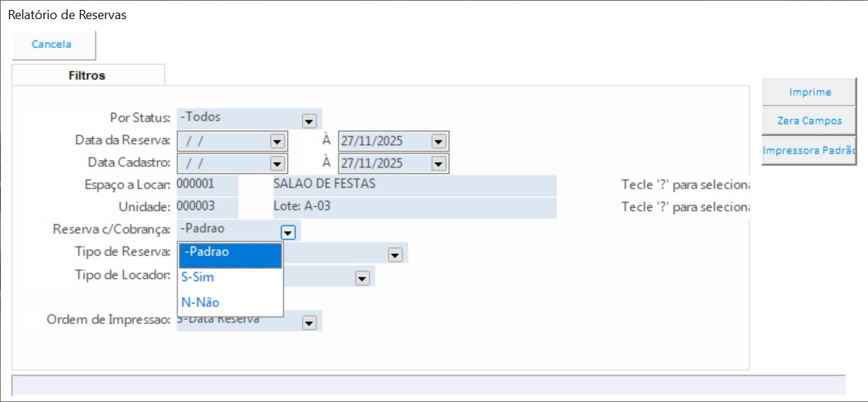Click the Unidade code field 000003
Screen dimensions: 868x402
coord(207,207)
